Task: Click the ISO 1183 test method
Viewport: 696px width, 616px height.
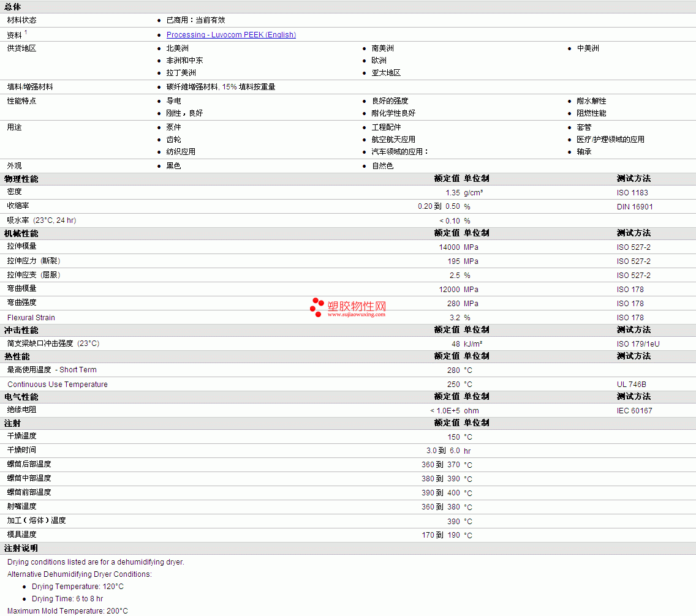Action: pos(632,193)
